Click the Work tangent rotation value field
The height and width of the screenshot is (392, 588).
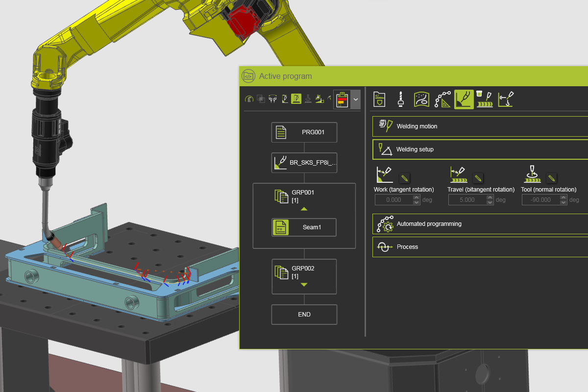coord(393,200)
